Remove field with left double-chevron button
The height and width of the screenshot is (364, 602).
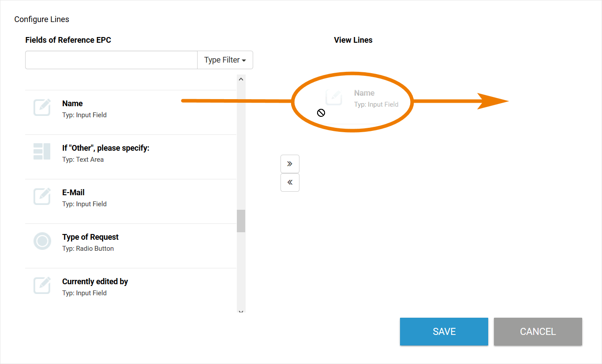(290, 182)
